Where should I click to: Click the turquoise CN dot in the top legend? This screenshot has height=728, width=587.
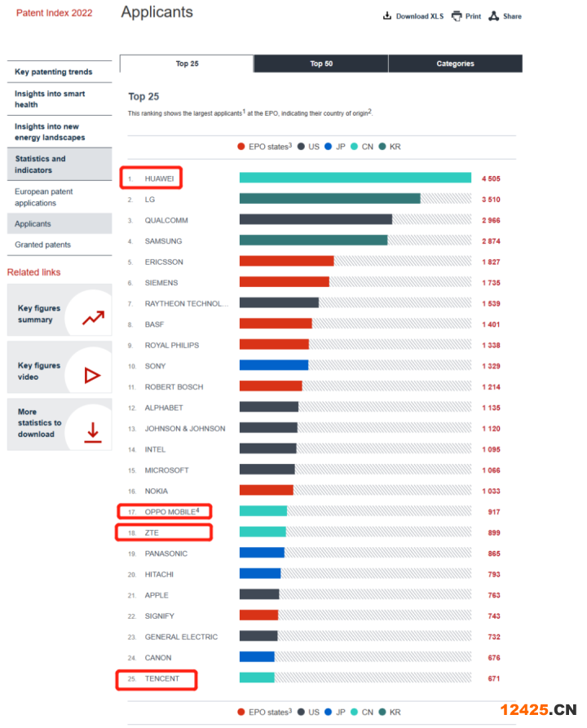point(355,147)
